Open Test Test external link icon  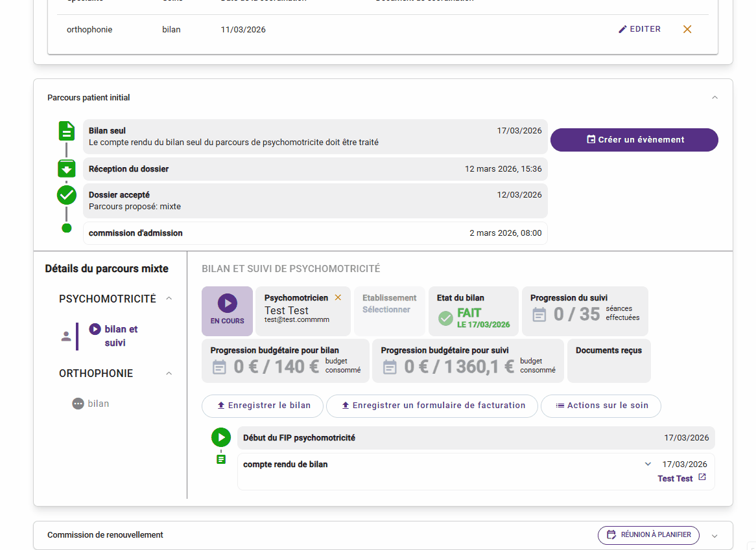click(x=702, y=478)
